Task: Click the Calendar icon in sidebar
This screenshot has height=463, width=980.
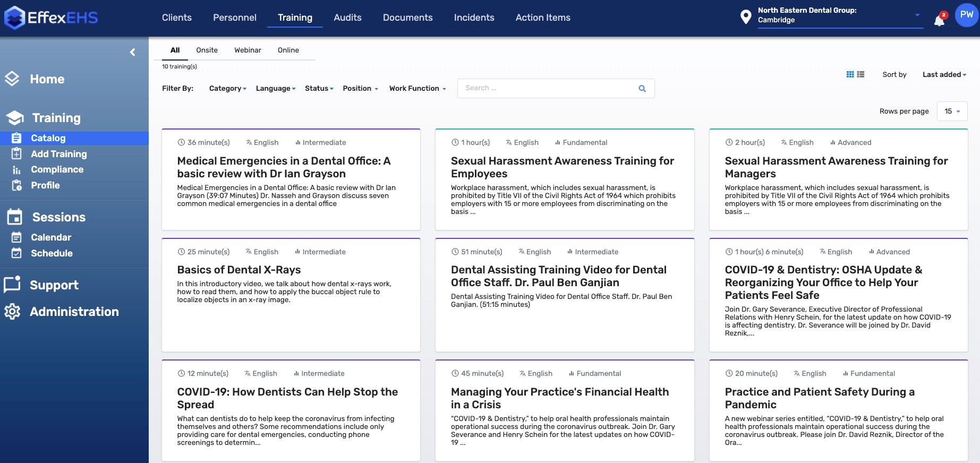Action: [x=16, y=237]
